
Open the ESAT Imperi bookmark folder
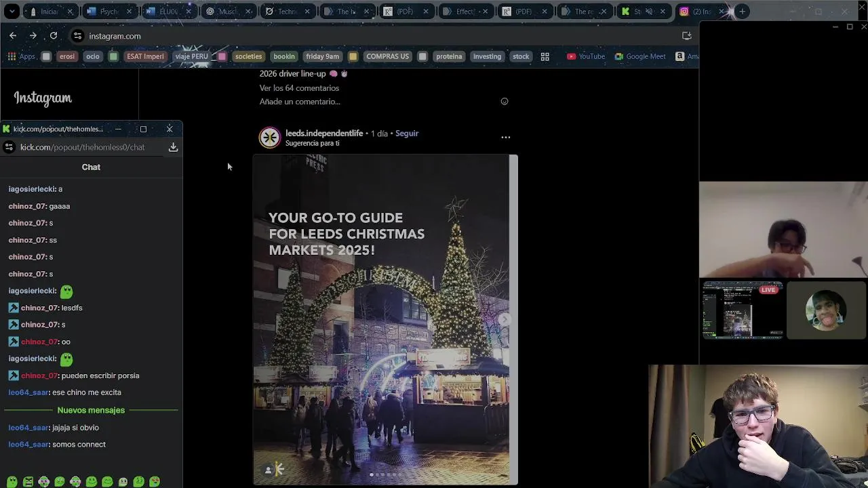coord(145,56)
